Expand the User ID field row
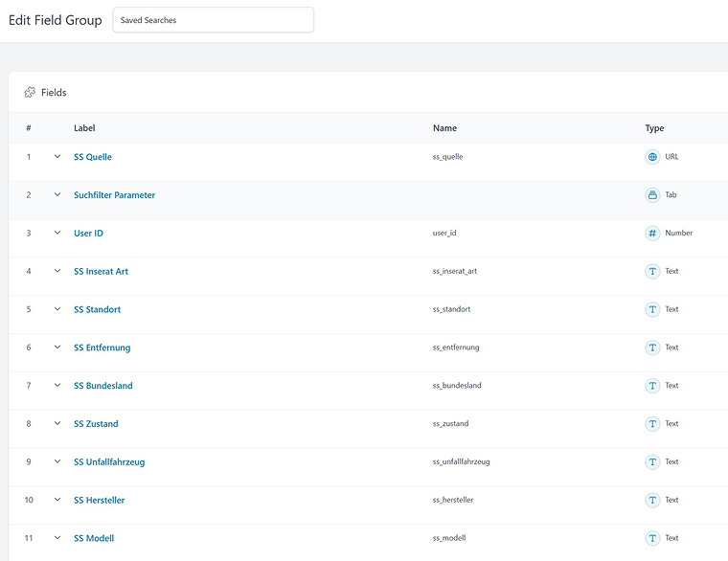Viewport: 728px width, 561px height. (57, 233)
